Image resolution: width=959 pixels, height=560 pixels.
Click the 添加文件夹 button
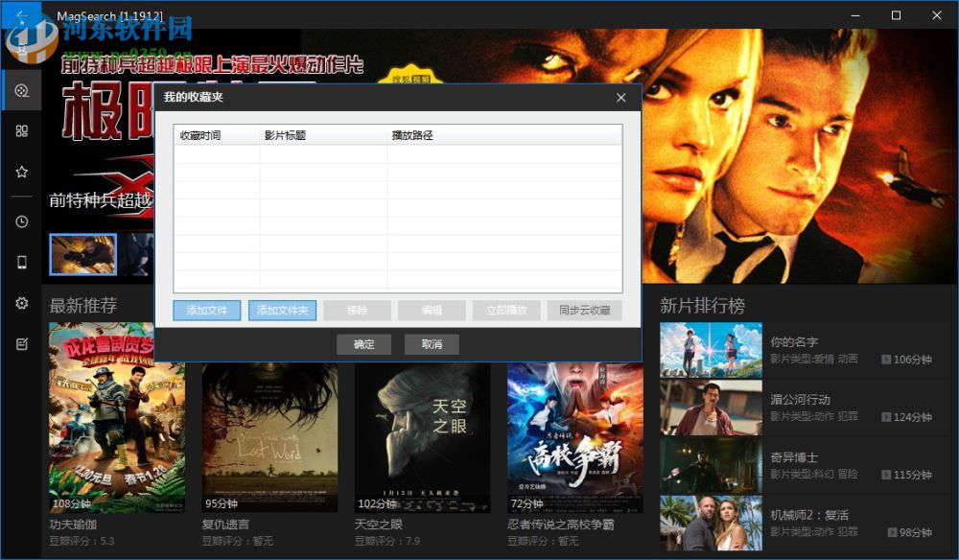tap(281, 310)
